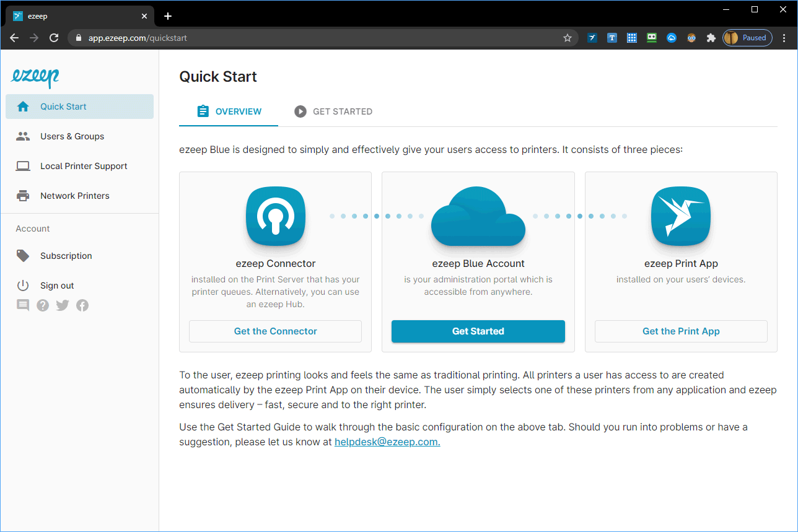The width and height of the screenshot is (798, 532).
Task: Click the Account section label
Action: click(33, 229)
